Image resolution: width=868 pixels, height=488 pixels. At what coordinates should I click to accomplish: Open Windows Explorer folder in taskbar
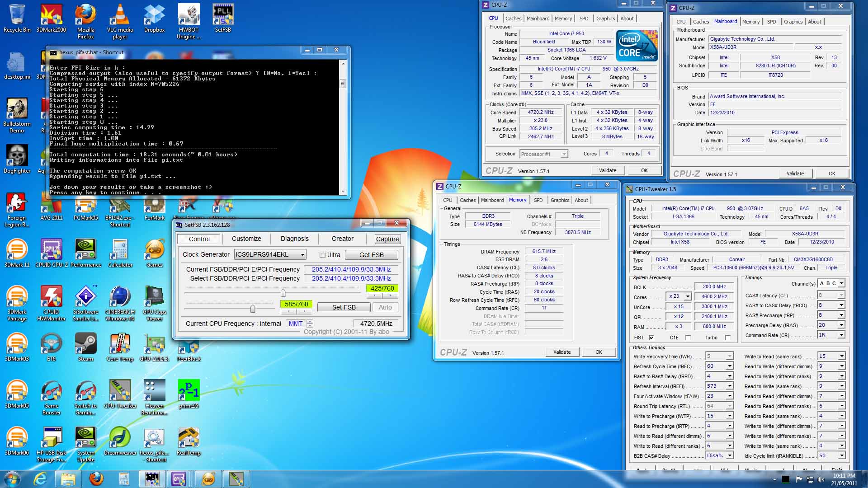point(68,479)
